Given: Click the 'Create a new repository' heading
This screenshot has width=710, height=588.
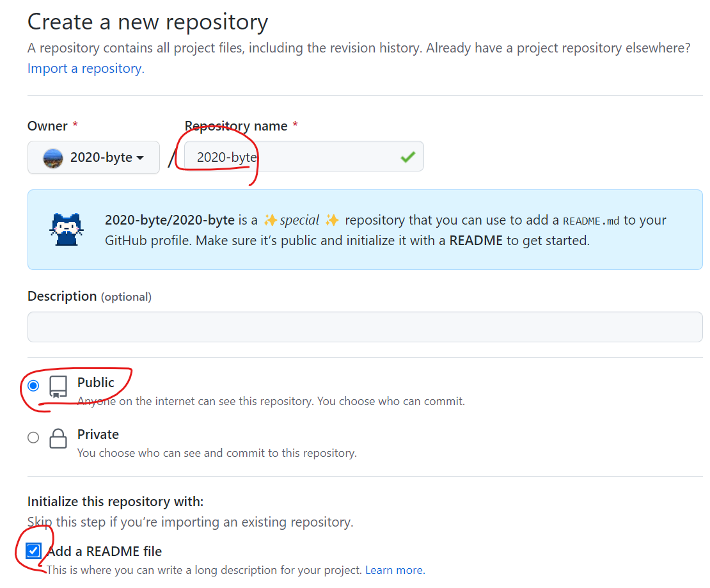Looking at the screenshot, I should pos(148,22).
